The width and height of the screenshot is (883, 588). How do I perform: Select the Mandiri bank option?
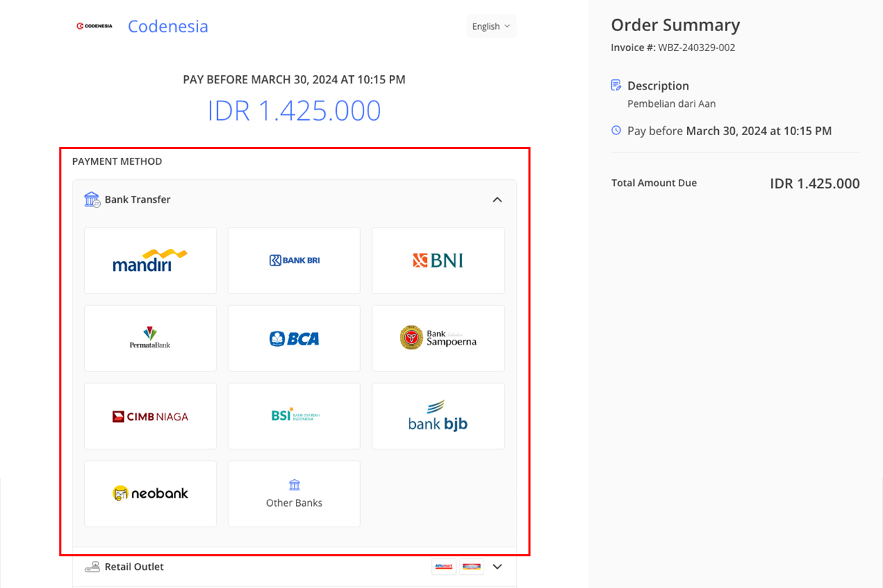coord(150,261)
